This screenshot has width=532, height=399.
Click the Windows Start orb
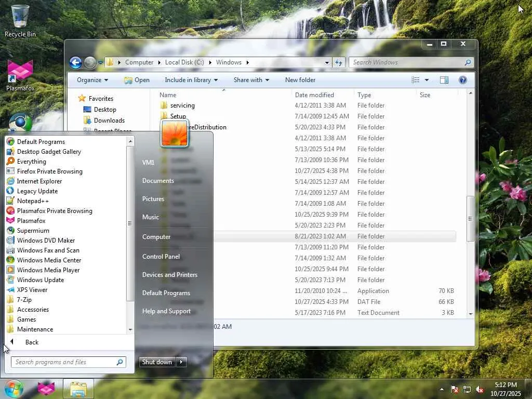14,389
